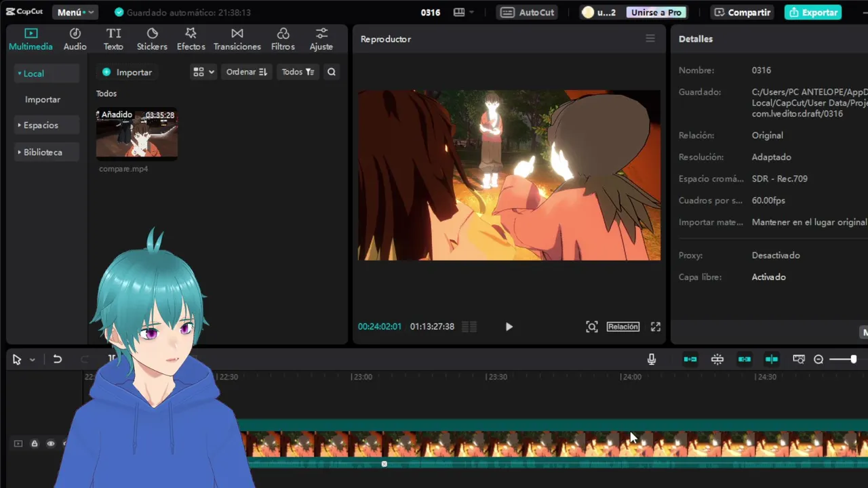Switch to the Stickers tab
The width and height of the screenshot is (868, 488).
click(152, 39)
